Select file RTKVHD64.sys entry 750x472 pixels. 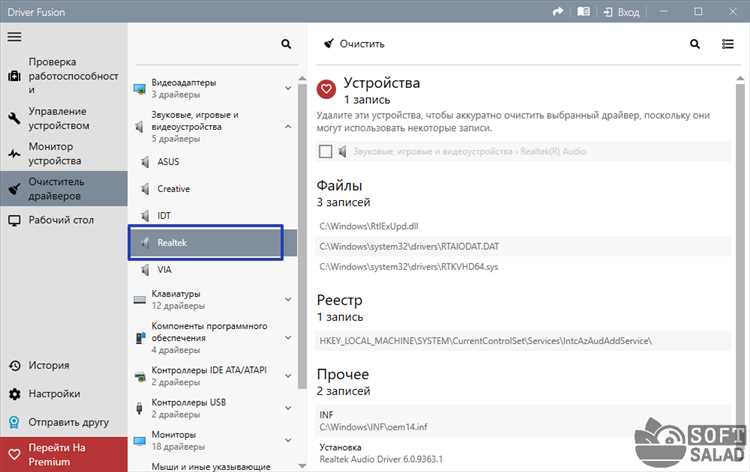[x=523, y=266]
